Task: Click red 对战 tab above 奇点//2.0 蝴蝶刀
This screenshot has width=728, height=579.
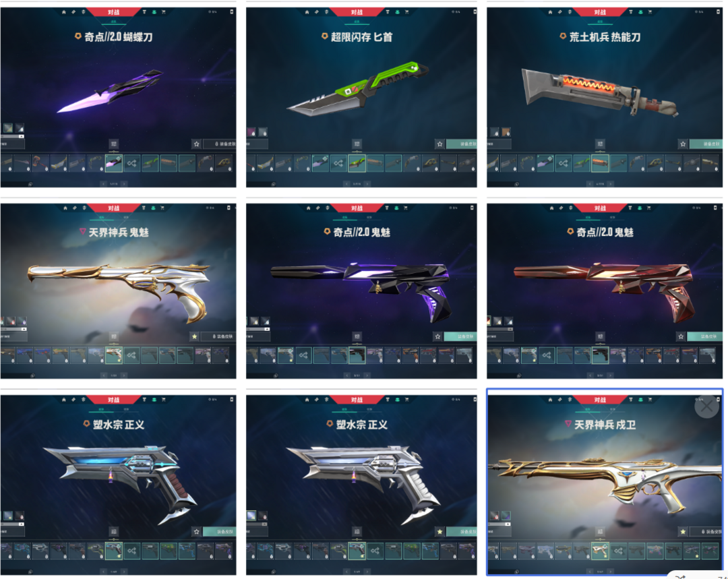Action: [114, 12]
